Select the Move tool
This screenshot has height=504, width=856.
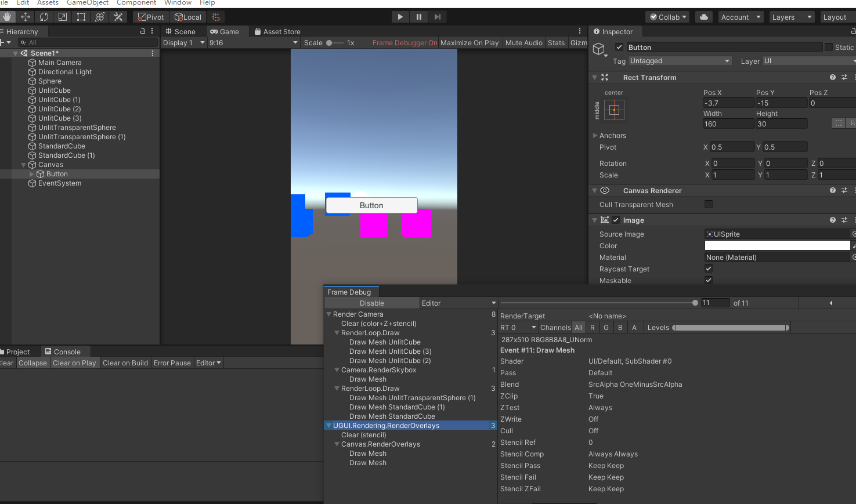point(26,17)
